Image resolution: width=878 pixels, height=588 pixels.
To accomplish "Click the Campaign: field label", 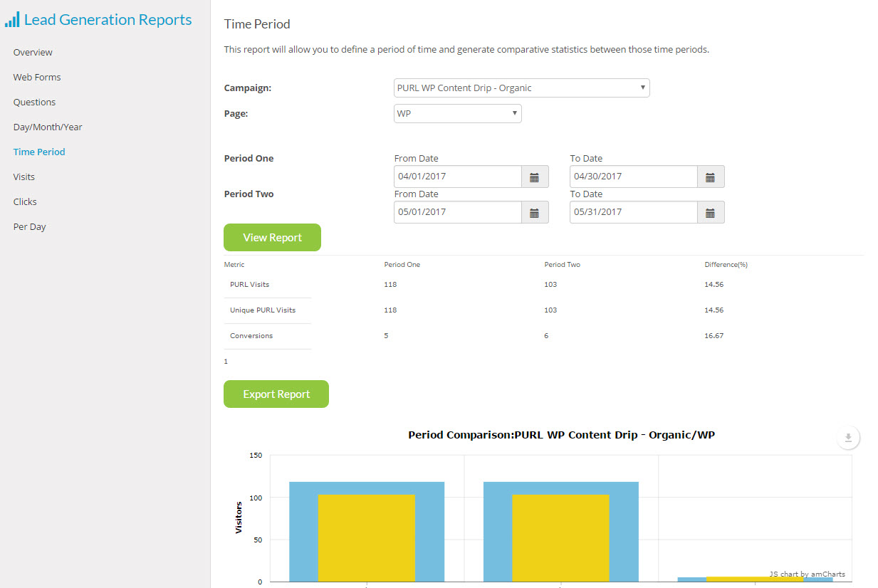I will pos(248,88).
